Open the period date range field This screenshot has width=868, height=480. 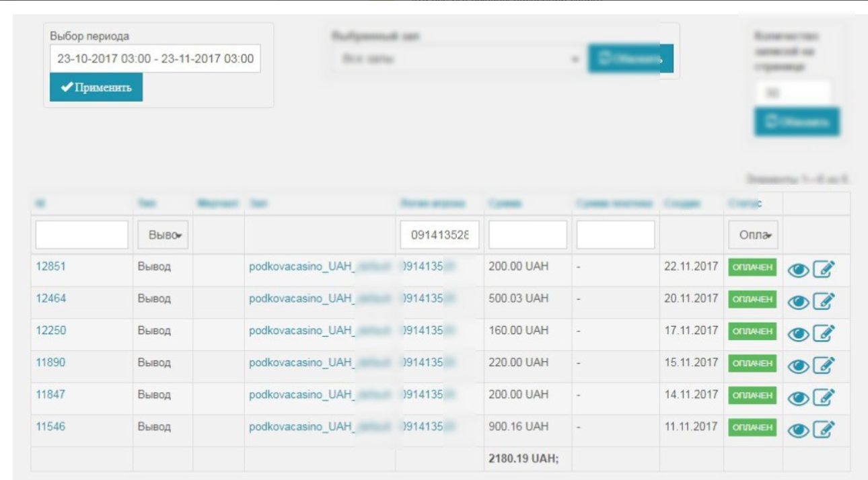[x=155, y=58]
